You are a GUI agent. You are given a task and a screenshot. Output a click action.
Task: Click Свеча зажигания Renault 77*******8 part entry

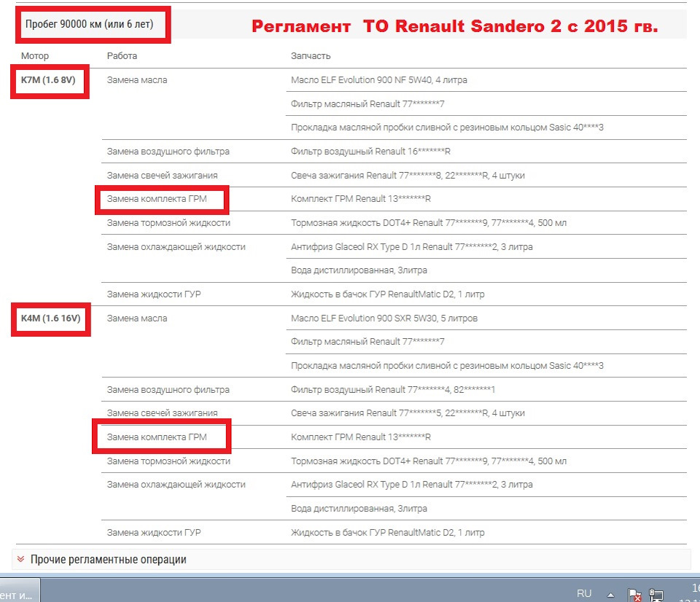[408, 176]
